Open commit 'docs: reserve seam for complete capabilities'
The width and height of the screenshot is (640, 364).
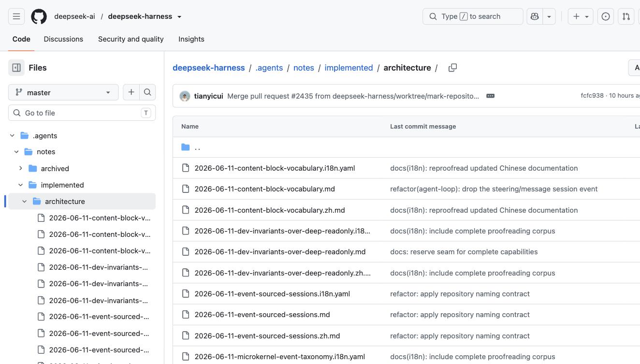(464, 252)
